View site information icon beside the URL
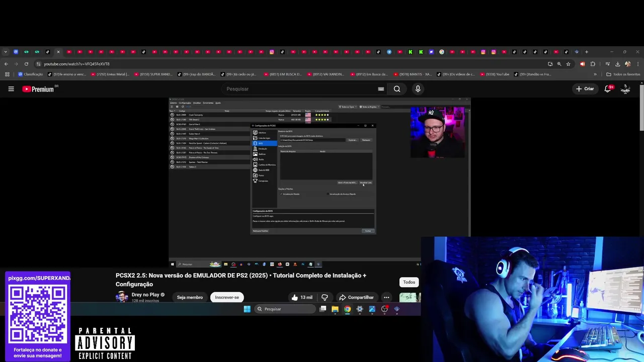Viewport: 644px width, 362px height. pos(38,64)
